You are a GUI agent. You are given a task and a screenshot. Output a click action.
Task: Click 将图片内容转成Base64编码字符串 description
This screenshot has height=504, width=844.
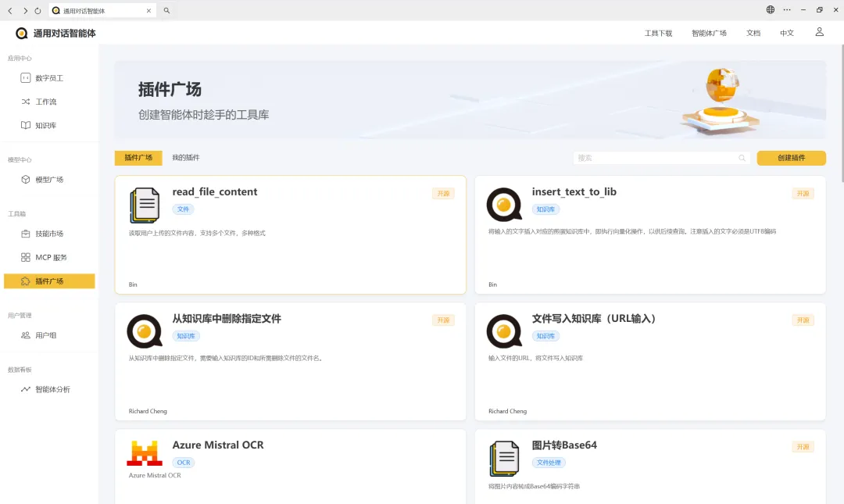pos(534,486)
